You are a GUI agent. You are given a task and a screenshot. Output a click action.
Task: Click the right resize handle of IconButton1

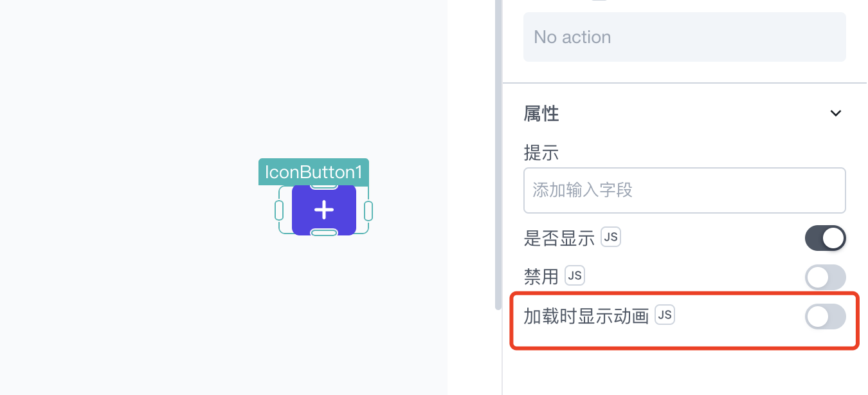pyautogui.click(x=368, y=210)
